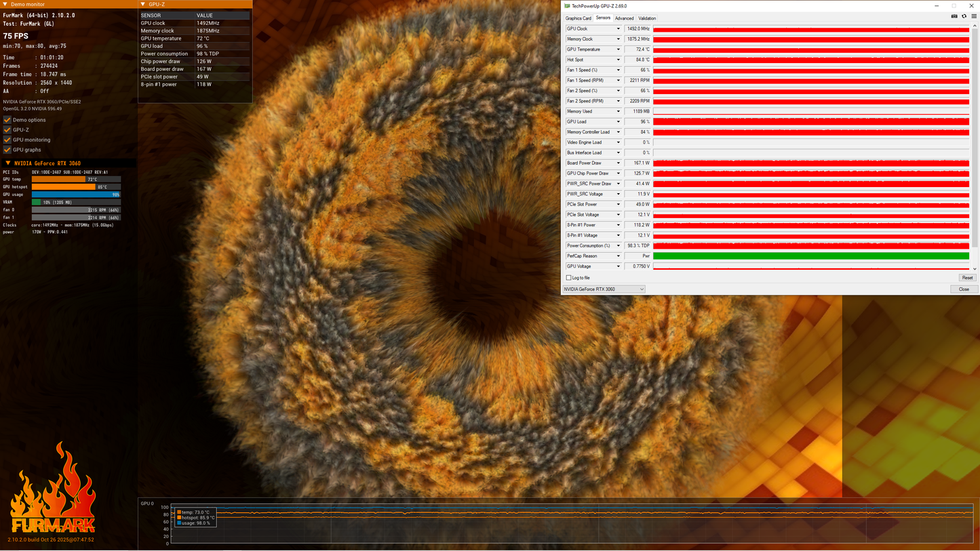This screenshot has width=980, height=551.
Task: Click the 98.3 % TDP value field
Action: (638, 246)
